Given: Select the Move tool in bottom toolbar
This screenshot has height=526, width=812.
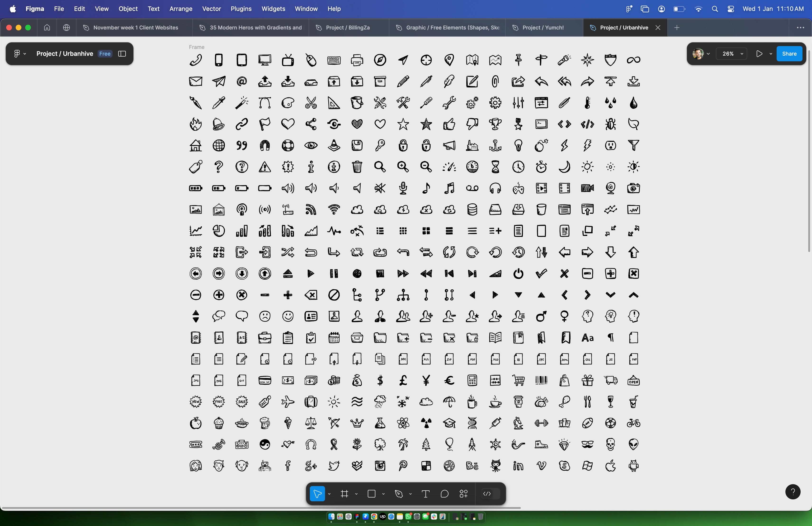Looking at the screenshot, I should pos(317,494).
